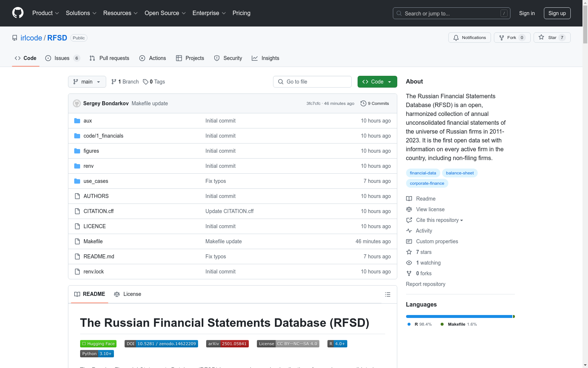Click the commit history clock icon
Screen dimensions: 588x368
pyautogui.click(x=363, y=103)
